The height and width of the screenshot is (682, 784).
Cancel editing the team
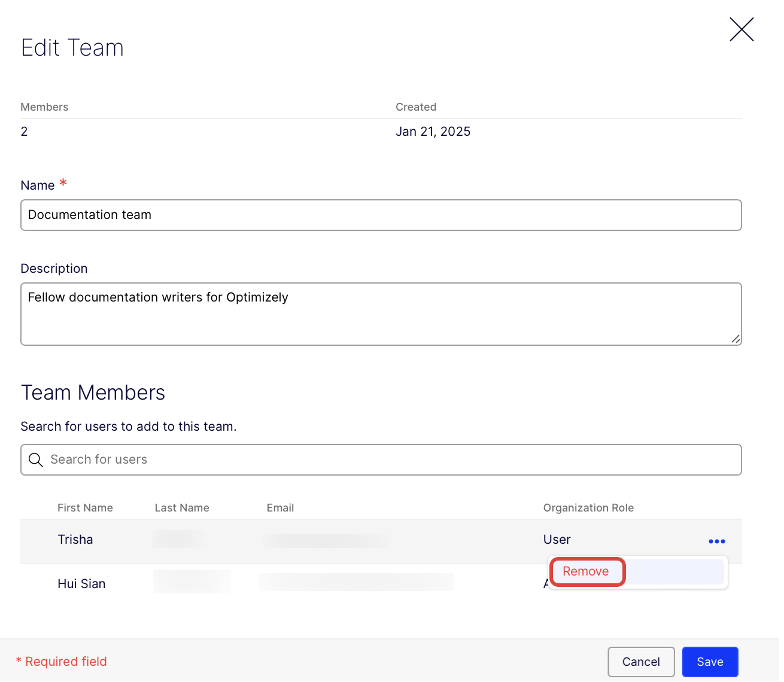click(x=640, y=662)
